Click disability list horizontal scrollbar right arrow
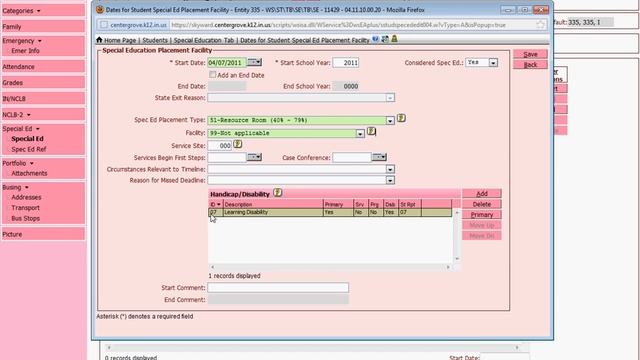Viewport: 640px width, 360px height. (448, 267)
